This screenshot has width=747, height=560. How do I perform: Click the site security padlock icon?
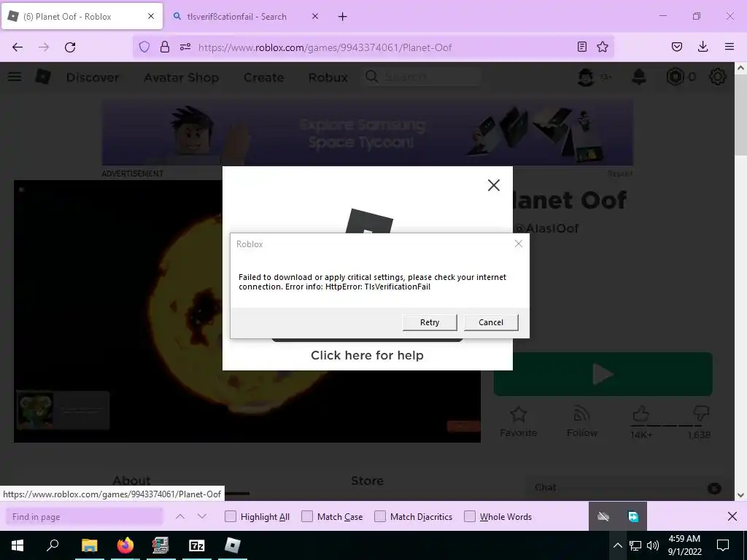(x=165, y=47)
